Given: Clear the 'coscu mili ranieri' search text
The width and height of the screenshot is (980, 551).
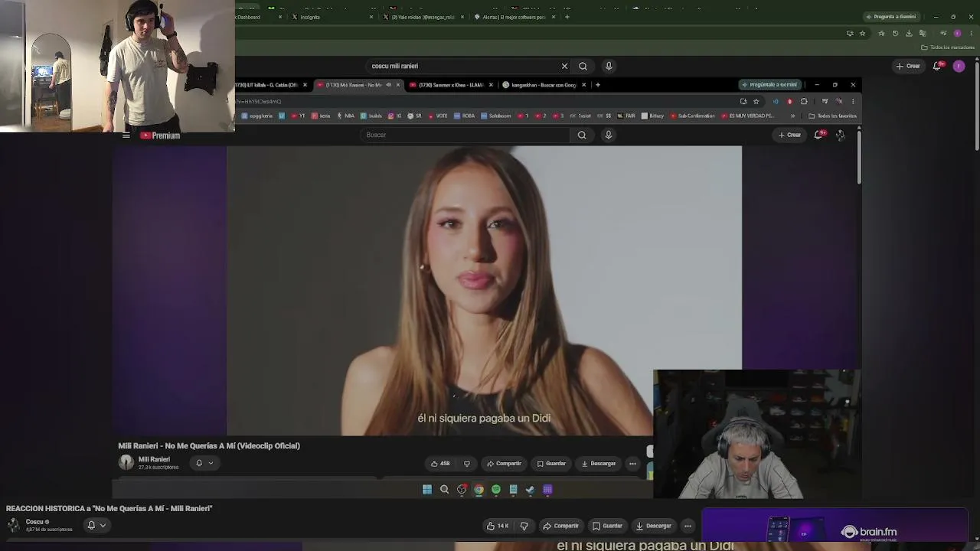Looking at the screenshot, I should [564, 66].
